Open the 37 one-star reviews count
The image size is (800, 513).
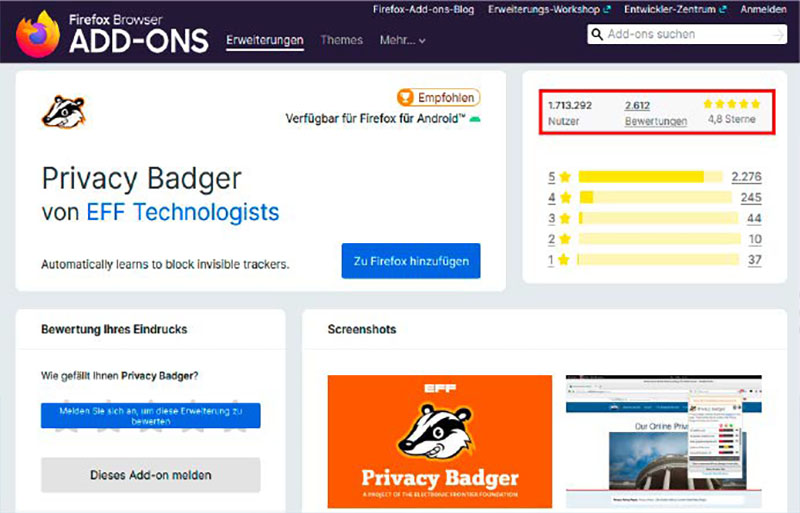pos(755,260)
